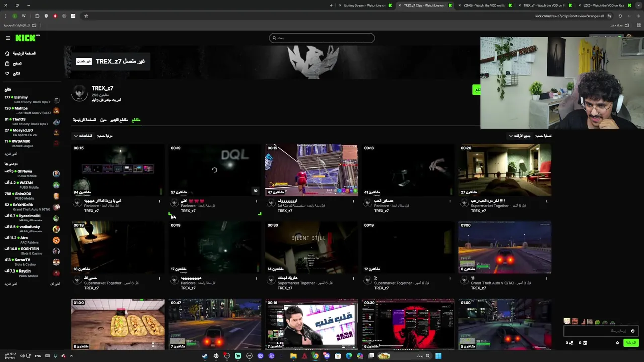Click the chat message input field
This screenshot has height=362, width=644.
click(x=602, y=331)
